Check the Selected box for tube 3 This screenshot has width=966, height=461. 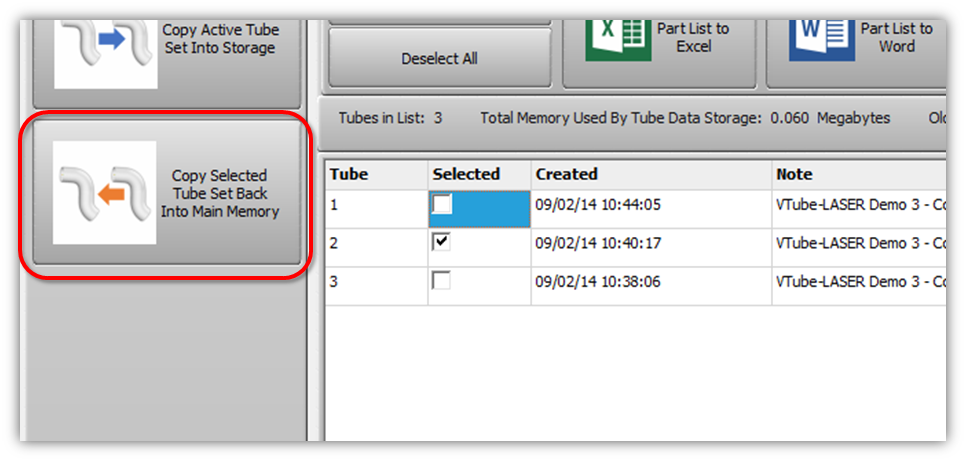[442, 282]
